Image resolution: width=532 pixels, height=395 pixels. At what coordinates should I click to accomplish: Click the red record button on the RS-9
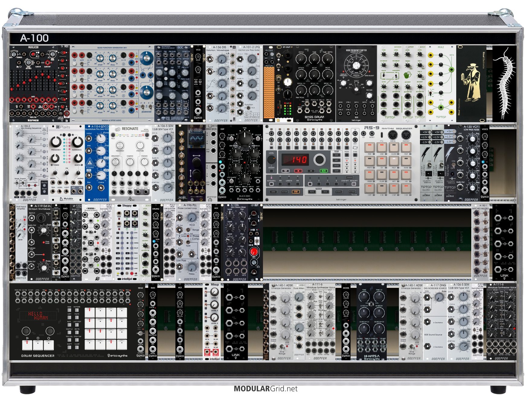298,171
